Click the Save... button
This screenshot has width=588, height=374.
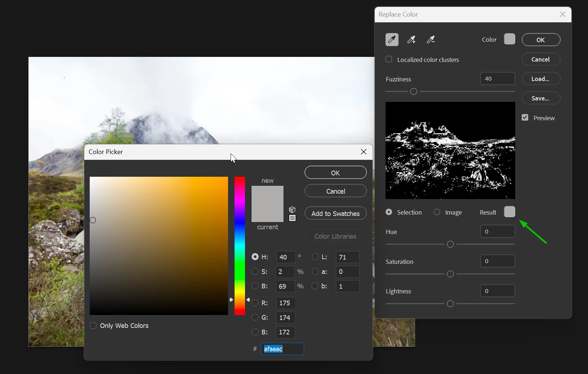tap(541, 98)
